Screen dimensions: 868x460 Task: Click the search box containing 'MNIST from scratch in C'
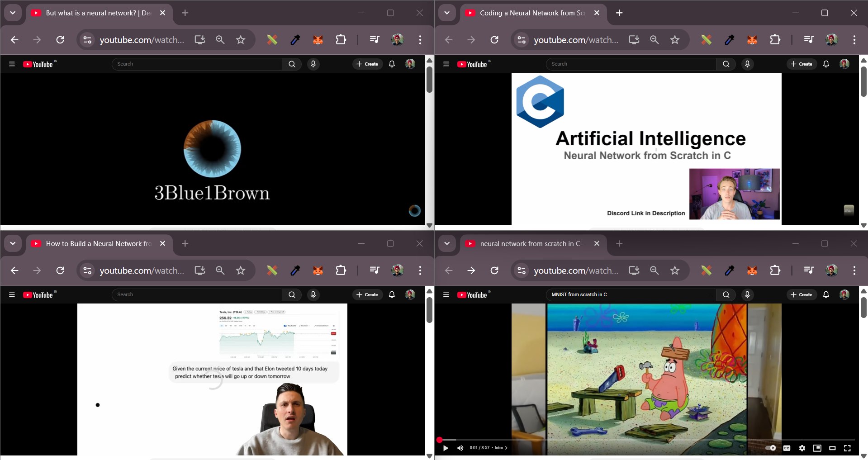pos(631,294)
